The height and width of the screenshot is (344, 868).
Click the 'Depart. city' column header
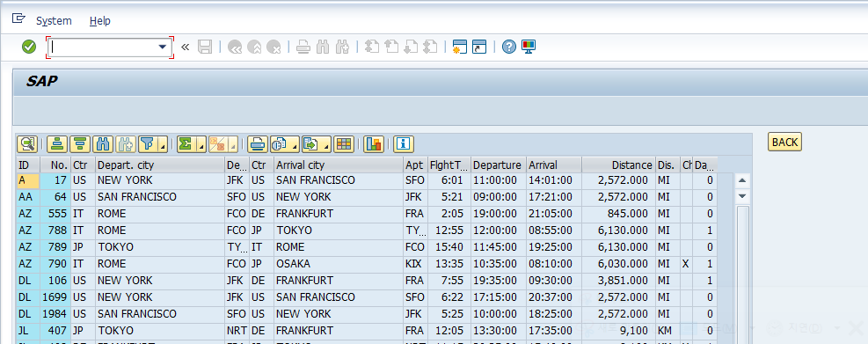pos(160,165)
